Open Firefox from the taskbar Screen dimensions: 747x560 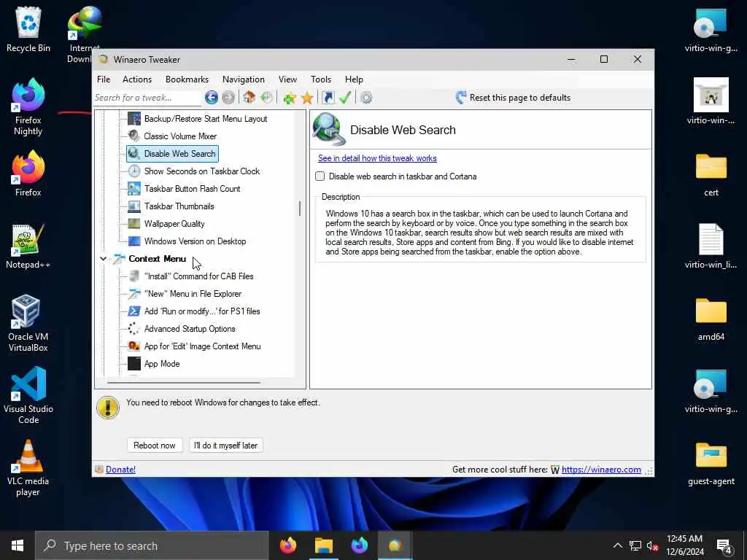287,545
